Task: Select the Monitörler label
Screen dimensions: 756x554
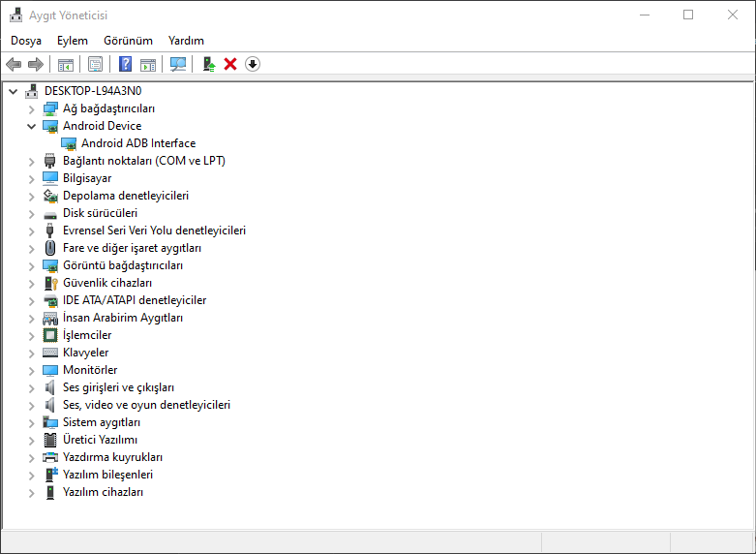Action: point(90,370)
